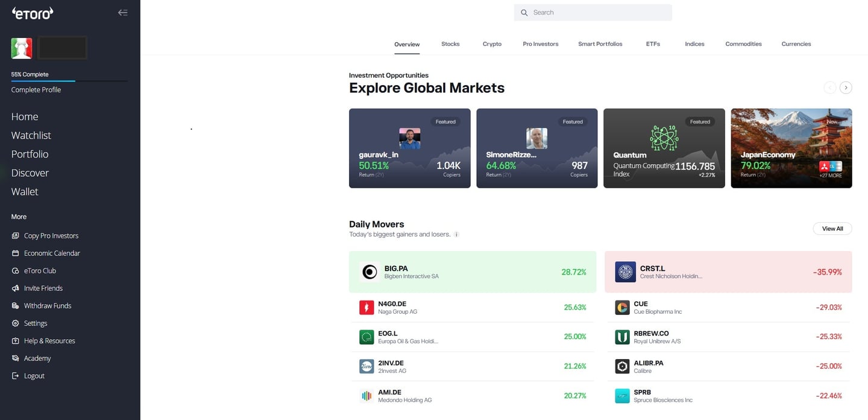
Task: Open the Watchlist page
Action: coord(31,136)
